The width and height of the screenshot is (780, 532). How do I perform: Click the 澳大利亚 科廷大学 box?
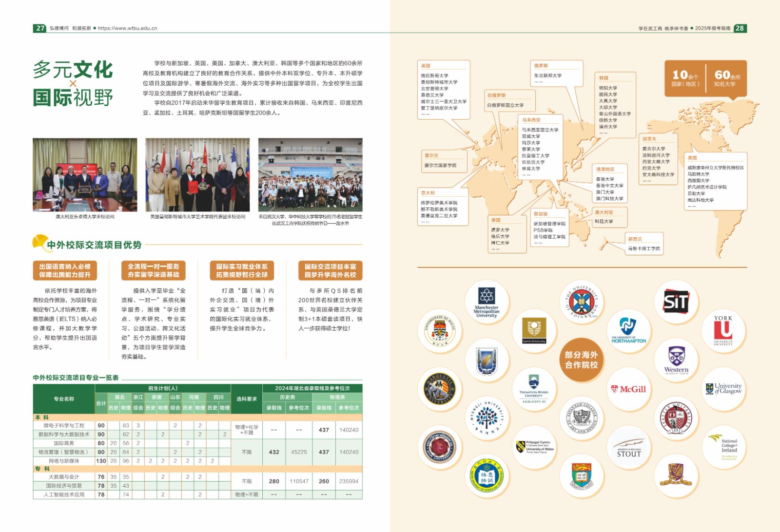[609, 217]
